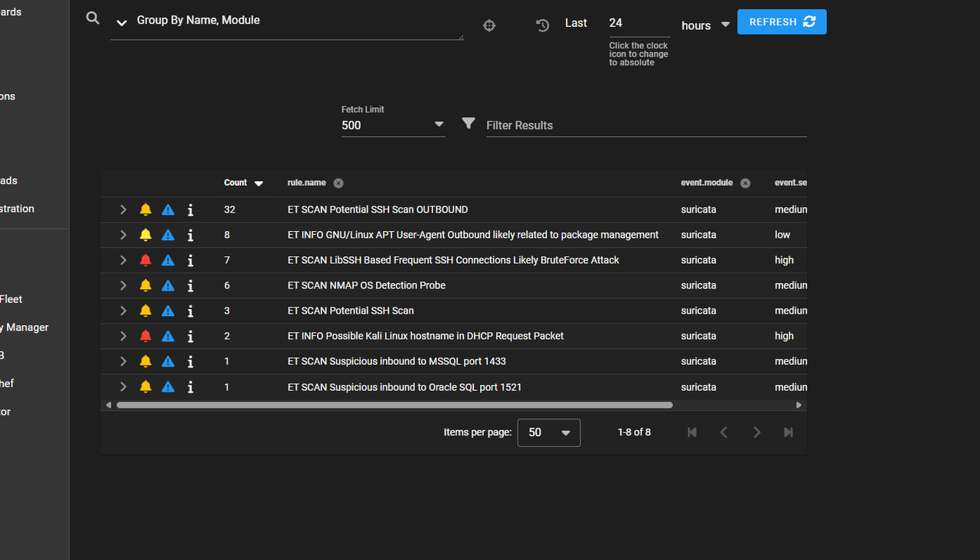The image size is (980, 560).
Task: Acknowledge SSH Scan OUTBOUND alert with bell icon
Action: 145,210
